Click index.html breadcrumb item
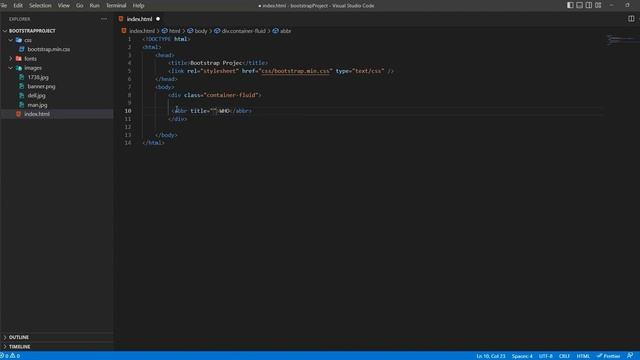The image size is (640, 360). point(142,31)
